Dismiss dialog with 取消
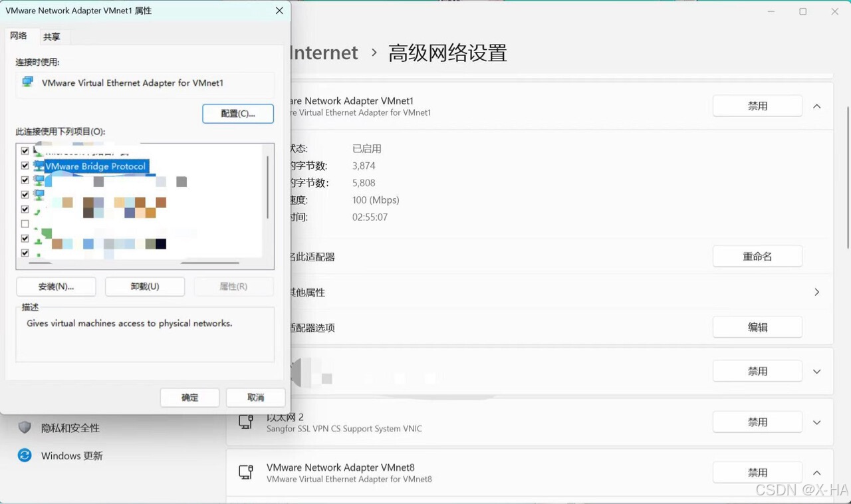The image size is (851, 504). (x=256, y=398)
